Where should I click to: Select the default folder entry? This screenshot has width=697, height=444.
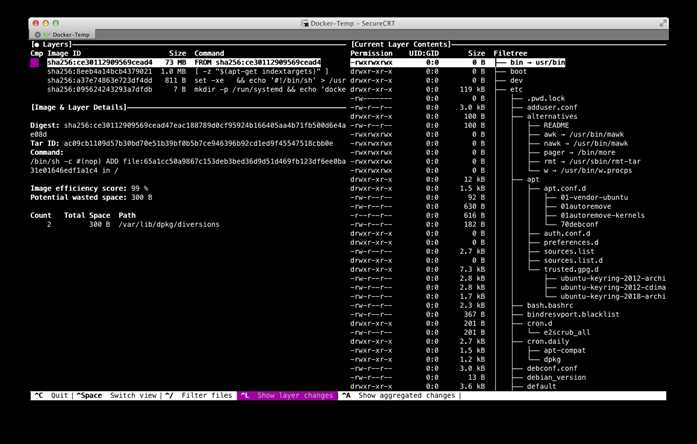541,386
